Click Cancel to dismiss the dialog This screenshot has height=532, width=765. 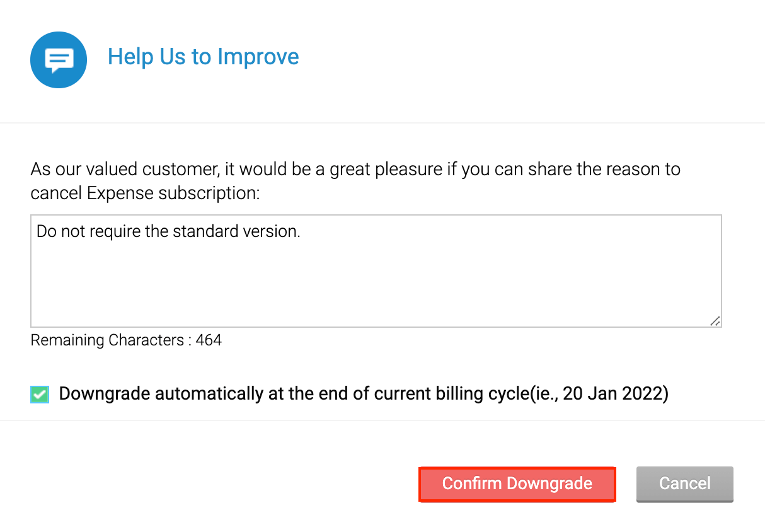(x=684, y=483)
